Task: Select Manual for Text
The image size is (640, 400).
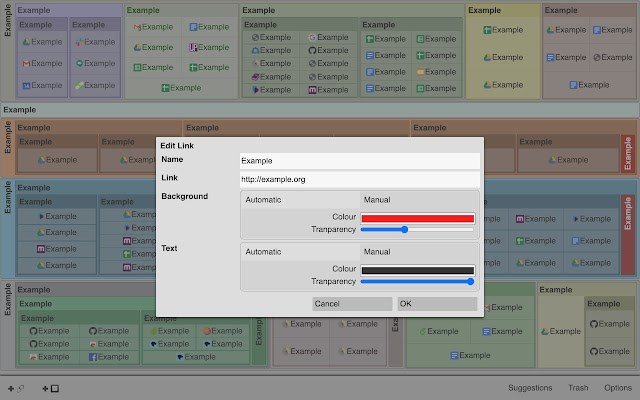Action: click(x=419, y=252)
